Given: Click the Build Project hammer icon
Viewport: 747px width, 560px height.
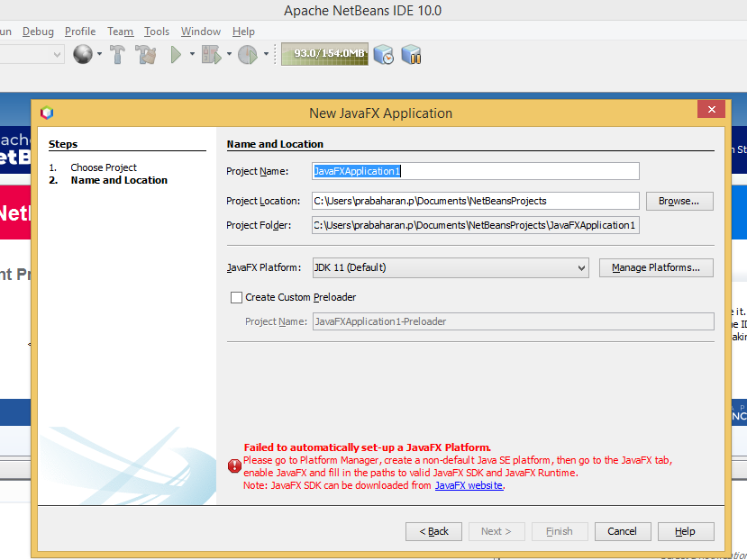Looking at the screenshot, I should (117, 54).
